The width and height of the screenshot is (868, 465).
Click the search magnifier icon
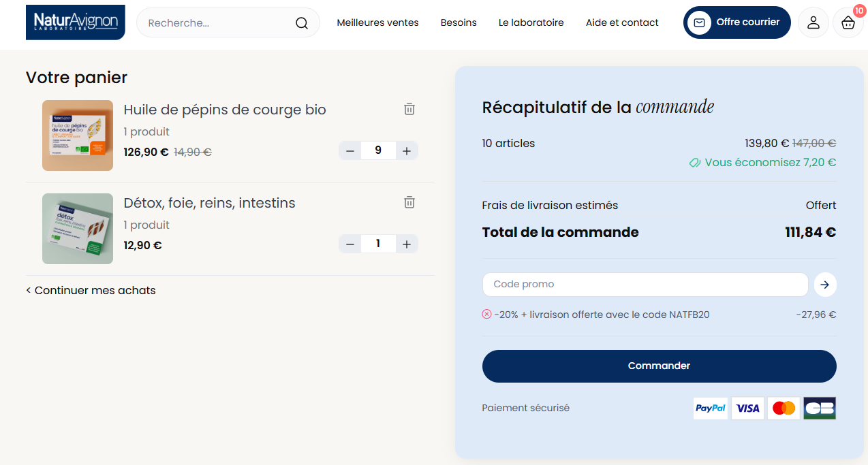coord(301,22)
